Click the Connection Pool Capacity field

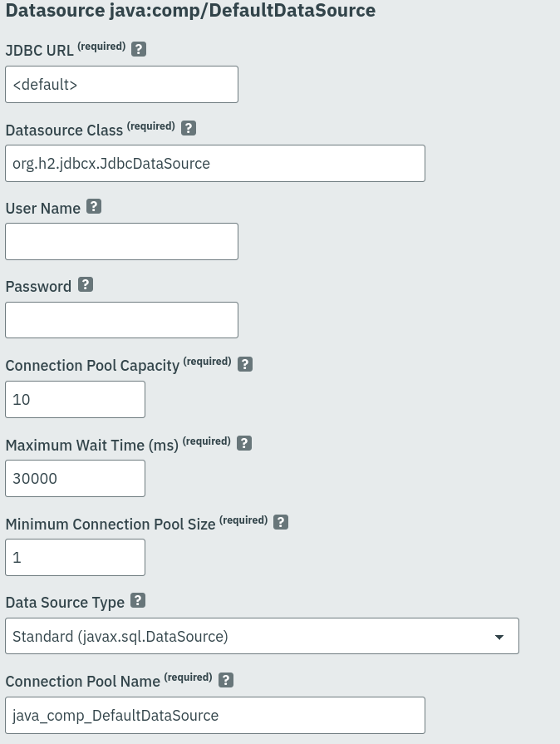(75, 400)
